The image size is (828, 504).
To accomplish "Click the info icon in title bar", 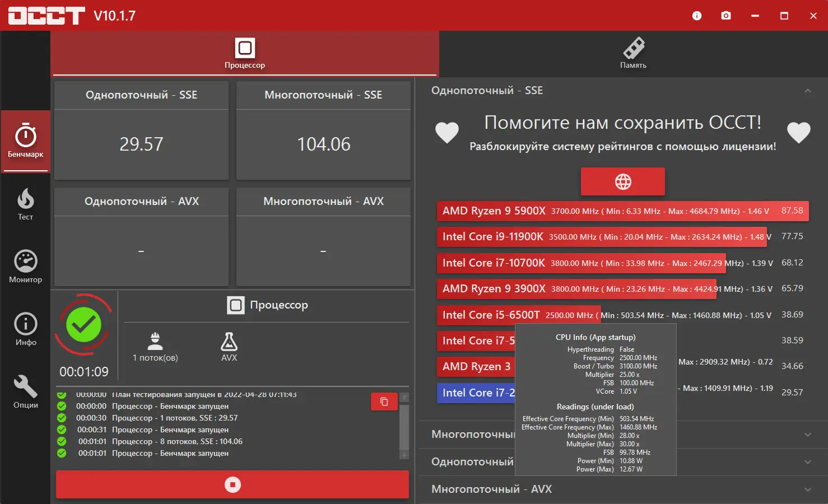I will [x=696, y=16].
